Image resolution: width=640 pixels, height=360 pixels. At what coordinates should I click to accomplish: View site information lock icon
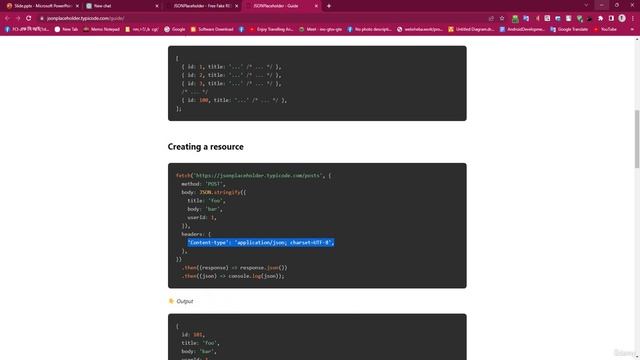(x=42, y=18)
